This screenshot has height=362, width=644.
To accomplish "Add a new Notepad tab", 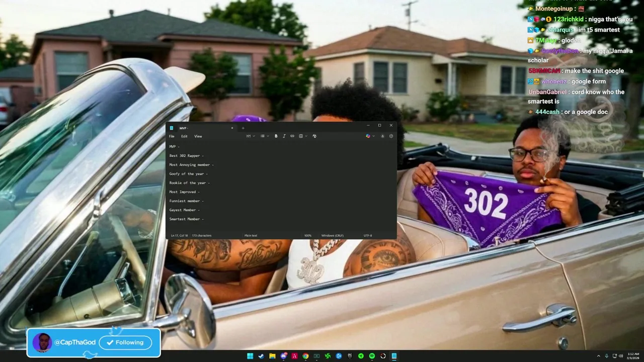I will click(x=243, y=128).
